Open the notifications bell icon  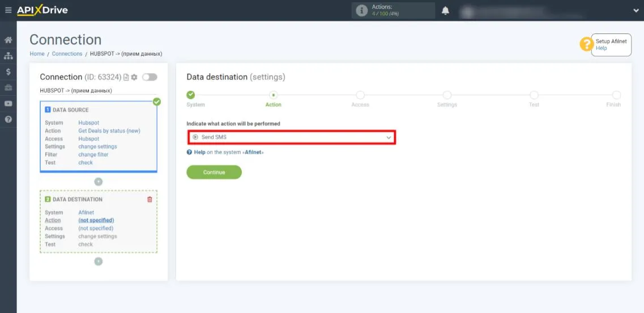(x=446, y=11)
